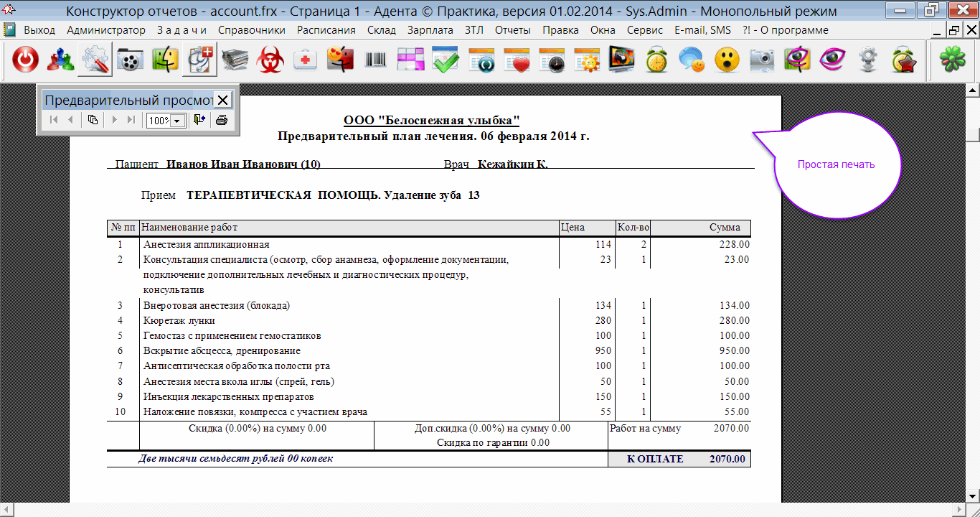The image size is (980, 517).
Task: Open the Отчеты menu
Action: click(x=512, y=30)
